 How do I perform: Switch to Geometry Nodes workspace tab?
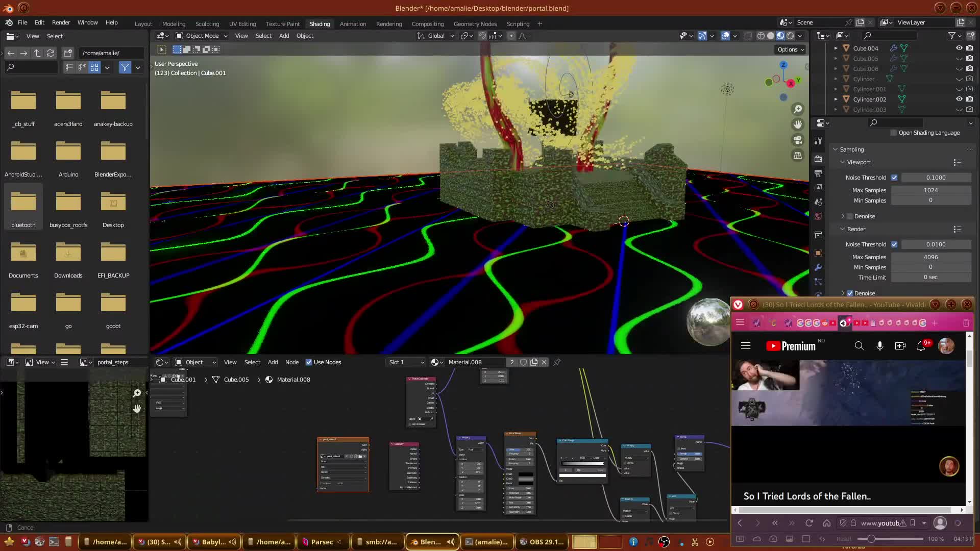pyautogui.click(x=475, y=24)
